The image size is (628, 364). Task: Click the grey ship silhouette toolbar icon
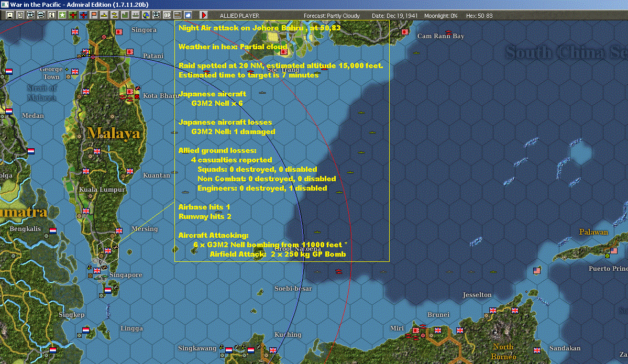point(135,15)
